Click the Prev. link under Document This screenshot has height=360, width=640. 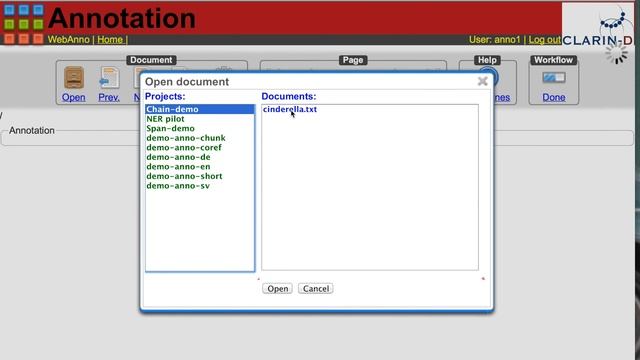[109, 97]
